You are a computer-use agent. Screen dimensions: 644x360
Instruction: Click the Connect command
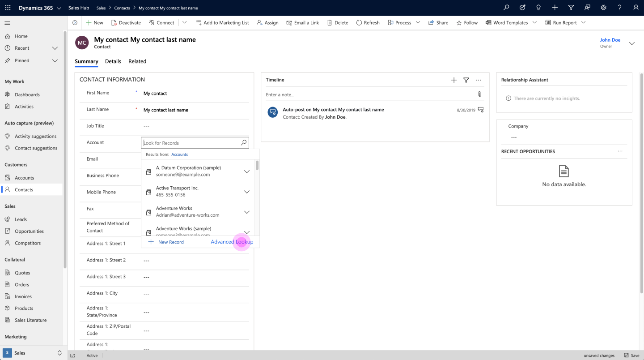click(x=161, y=22)
